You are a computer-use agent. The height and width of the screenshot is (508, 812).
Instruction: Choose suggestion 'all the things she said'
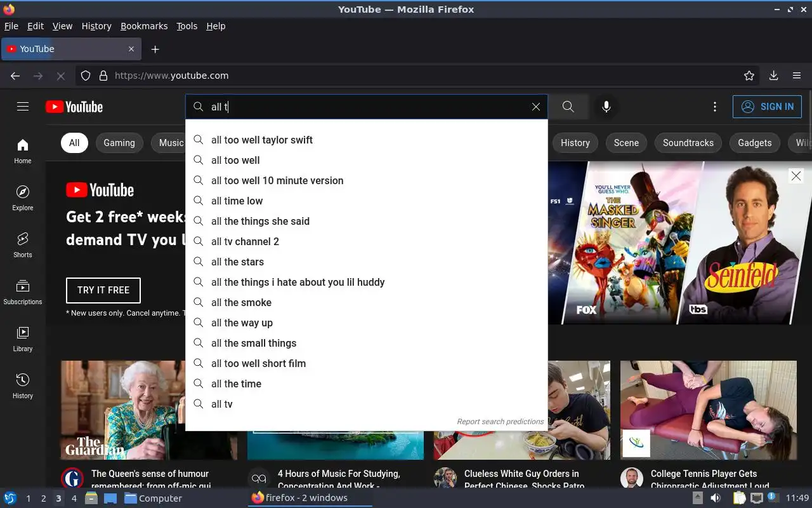(x=367, y=221)
